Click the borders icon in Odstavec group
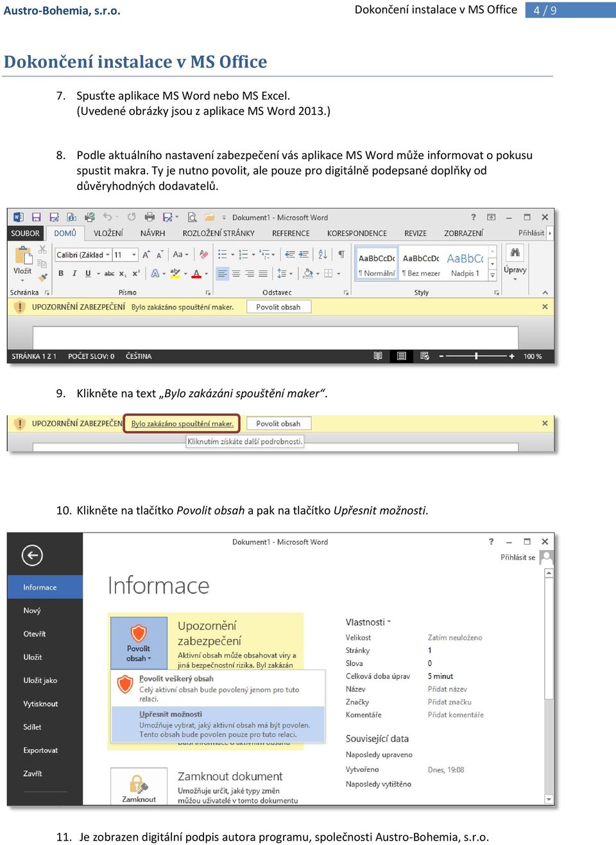Viewport: 616px width, 845px height. tap(329, 273)
